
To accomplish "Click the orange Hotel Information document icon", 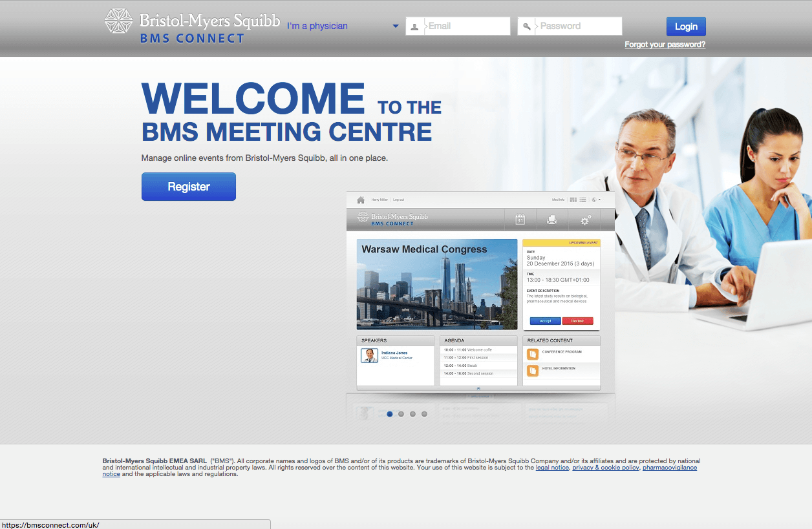I will (533, 371).
